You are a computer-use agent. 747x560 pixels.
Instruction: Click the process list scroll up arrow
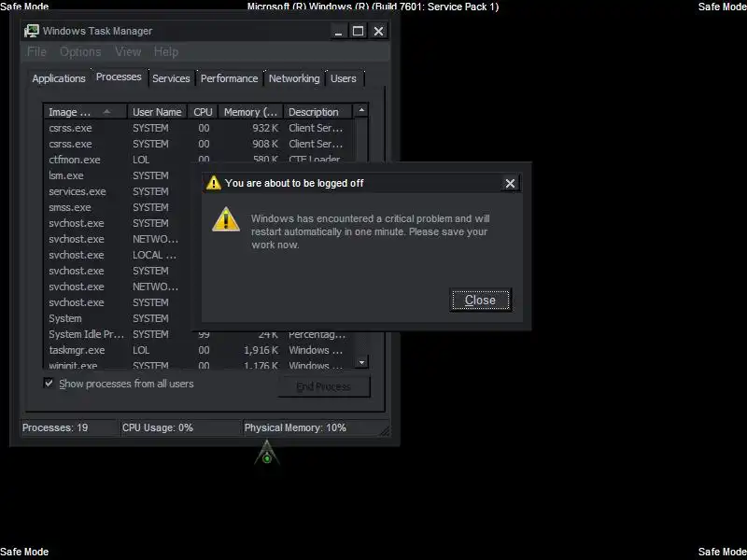tap(361, 110)
